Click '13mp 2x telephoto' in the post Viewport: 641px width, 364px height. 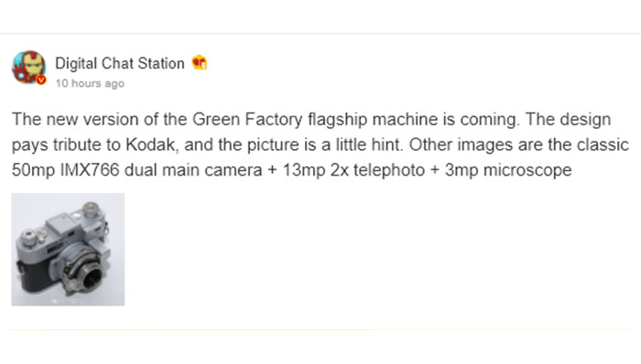click(353, 171)
